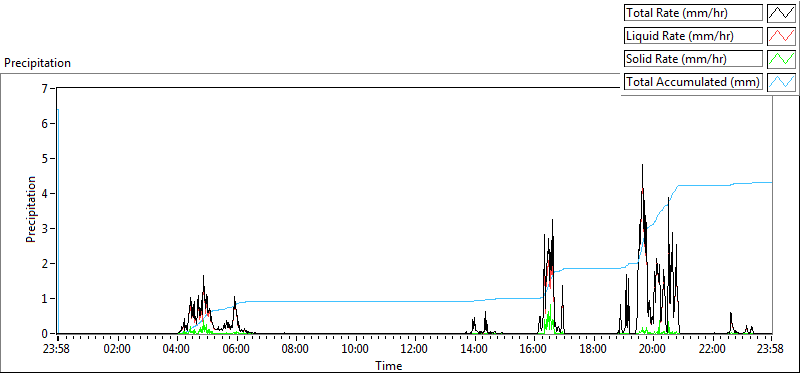
Task: Click the Solid Rate green line icon
Action: tap(782, 59)
